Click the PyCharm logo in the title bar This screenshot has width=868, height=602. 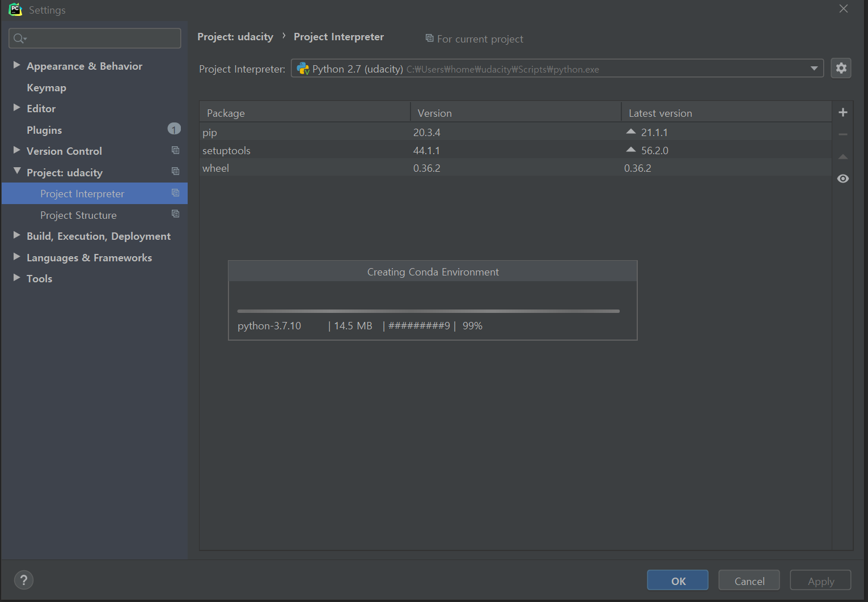click(x=15, y=9)
